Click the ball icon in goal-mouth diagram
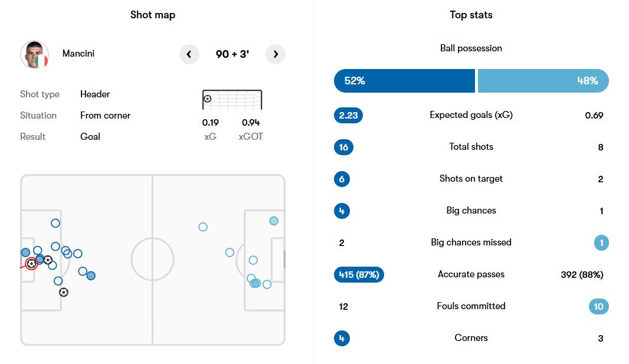The width and height of the screenshot is (629, 364). click(x=207, y=99)
